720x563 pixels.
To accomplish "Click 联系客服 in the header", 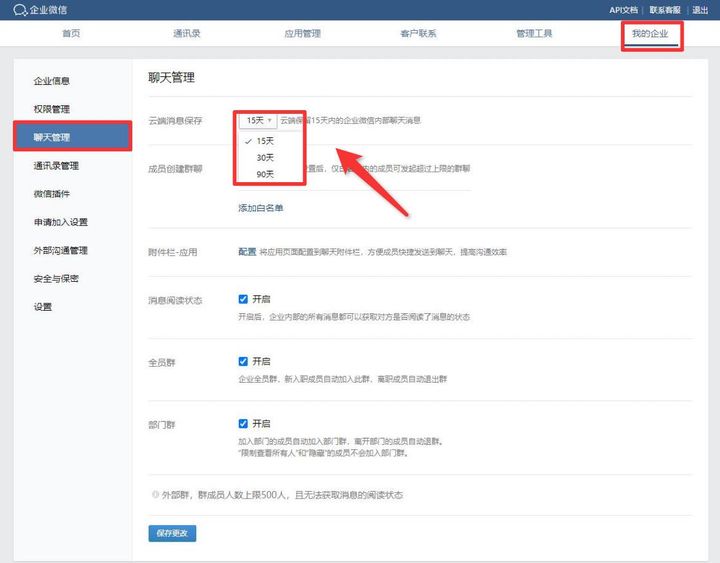I will (664, 10).
